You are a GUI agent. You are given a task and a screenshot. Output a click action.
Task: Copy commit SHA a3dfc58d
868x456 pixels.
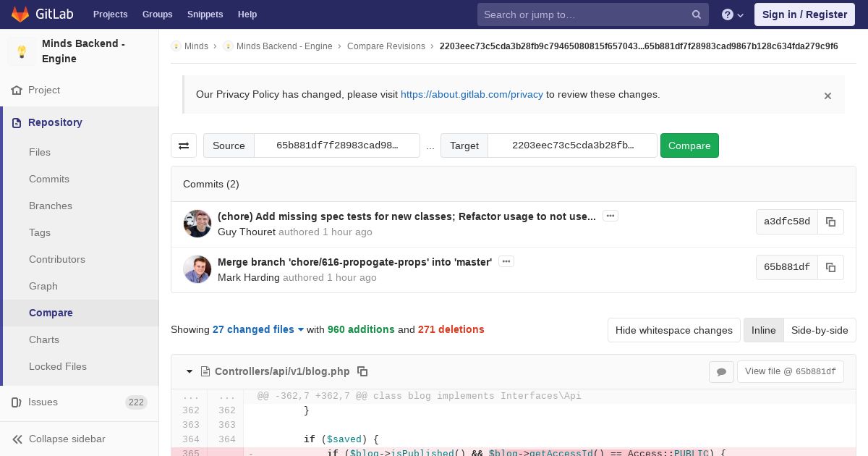click(x=830, y=222)
